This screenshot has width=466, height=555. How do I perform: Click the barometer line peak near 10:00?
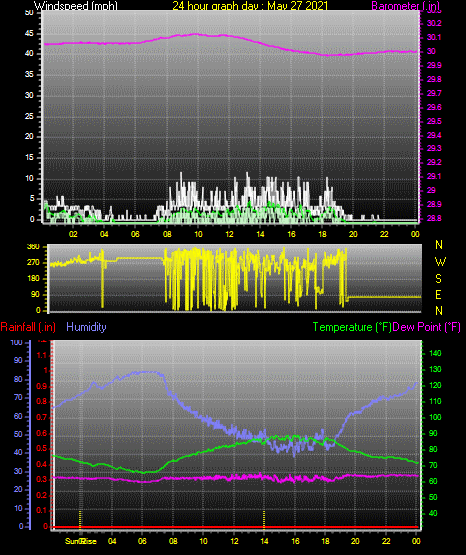pyautogui.click(x=195, y=34)
